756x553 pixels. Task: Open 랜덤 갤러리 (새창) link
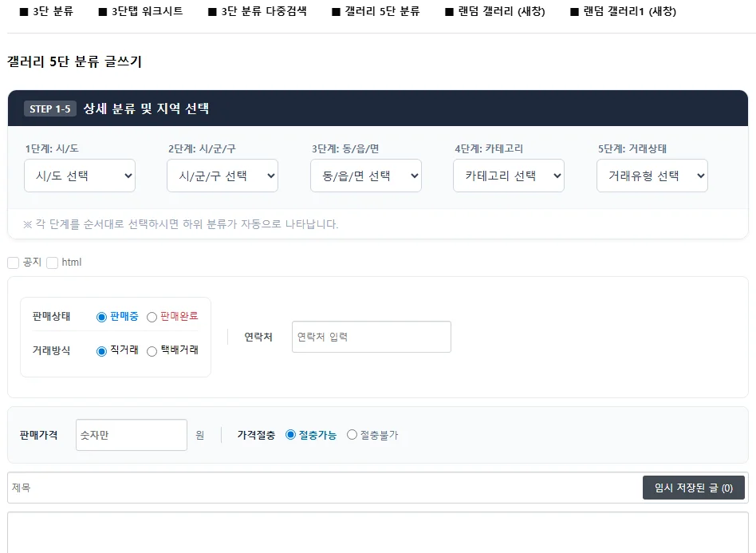pos(495,11)
